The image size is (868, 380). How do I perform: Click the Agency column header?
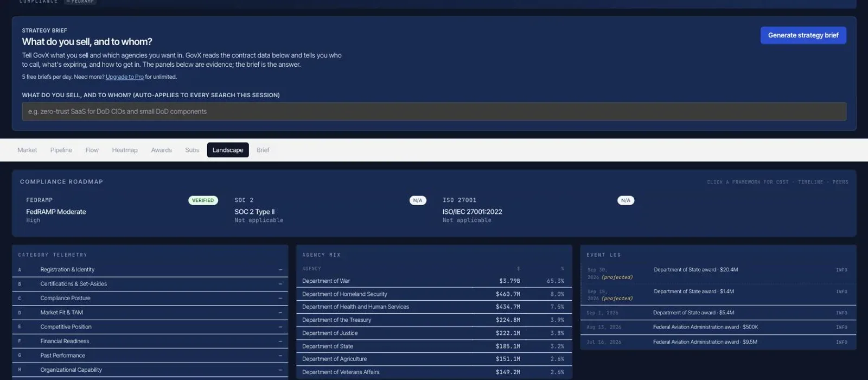[311, 269]
